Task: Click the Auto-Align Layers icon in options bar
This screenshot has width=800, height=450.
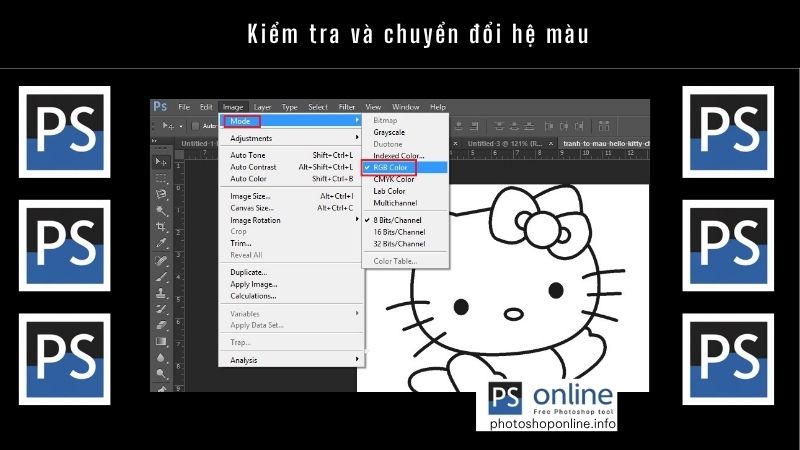Action: [x=604, y=126]
